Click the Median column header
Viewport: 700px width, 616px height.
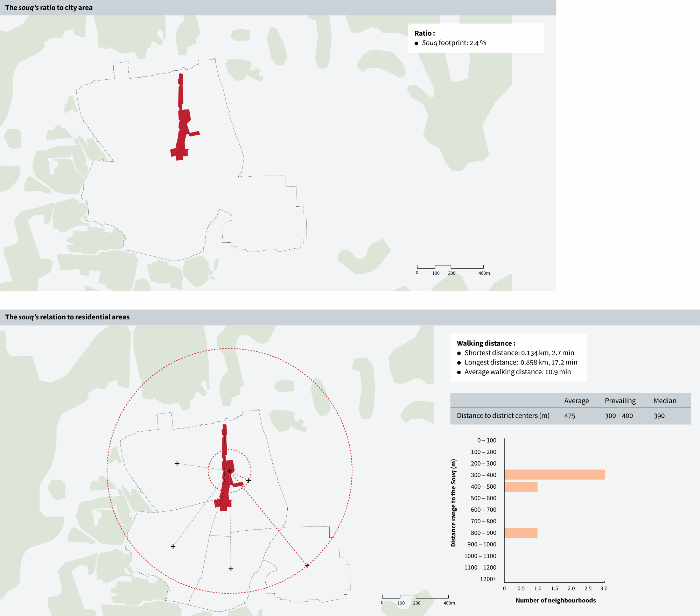[x=665, y=401]
